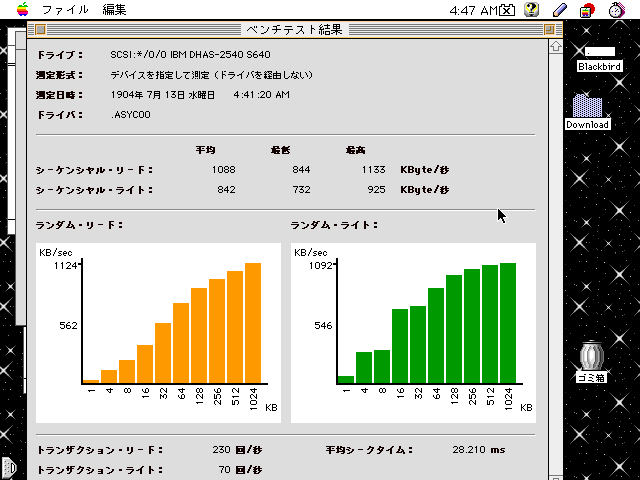This screenshot has width=640, height=480.
Task: Click the 546 axis label
Action: pos(323,326)
